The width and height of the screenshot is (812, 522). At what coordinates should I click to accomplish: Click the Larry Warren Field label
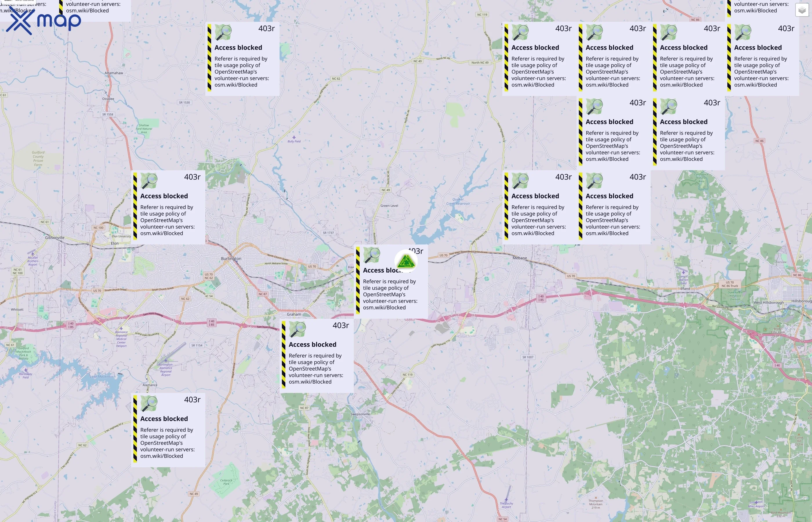point(683,280)
